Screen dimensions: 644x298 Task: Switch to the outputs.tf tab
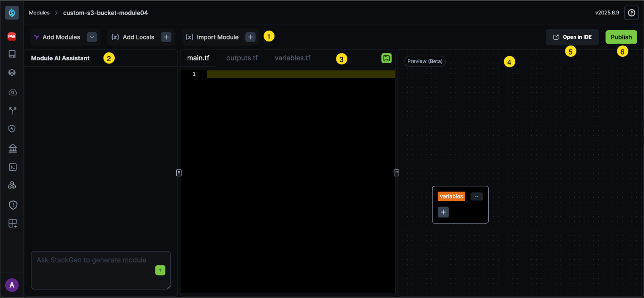(242, 58)
